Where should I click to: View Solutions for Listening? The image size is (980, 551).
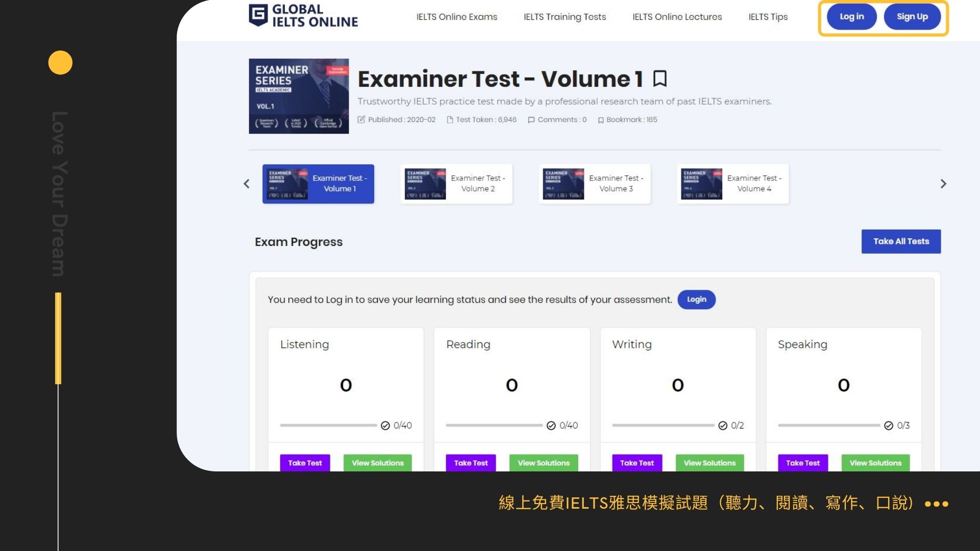[x=378, y=463]
